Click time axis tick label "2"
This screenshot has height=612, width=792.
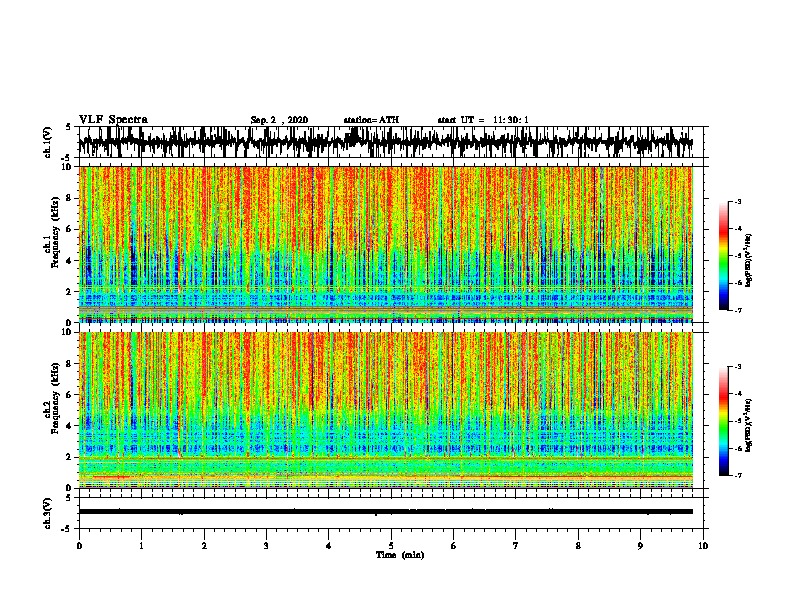coord(204,546)
